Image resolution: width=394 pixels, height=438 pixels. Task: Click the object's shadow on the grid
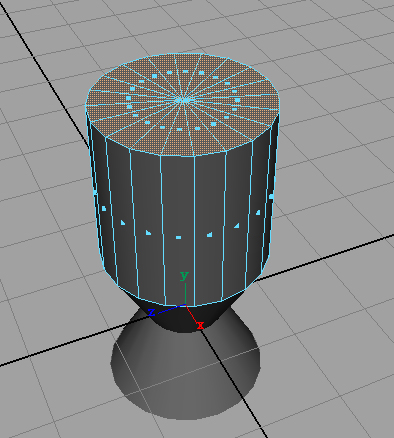tap(185, 370)
